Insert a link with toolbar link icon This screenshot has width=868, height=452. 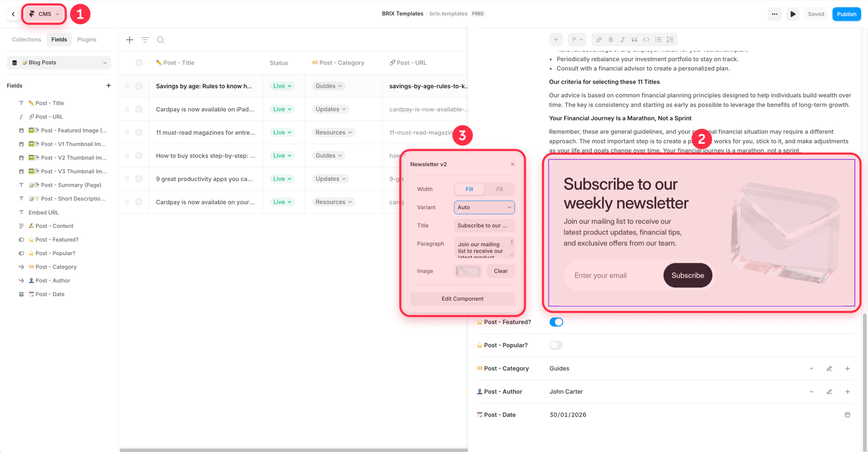(x=599, y=40)
